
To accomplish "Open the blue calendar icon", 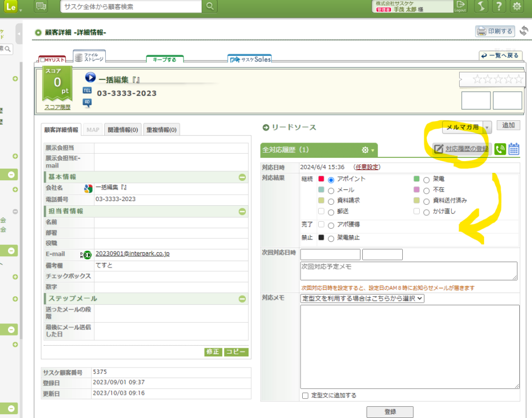I will tap(514, 149).
